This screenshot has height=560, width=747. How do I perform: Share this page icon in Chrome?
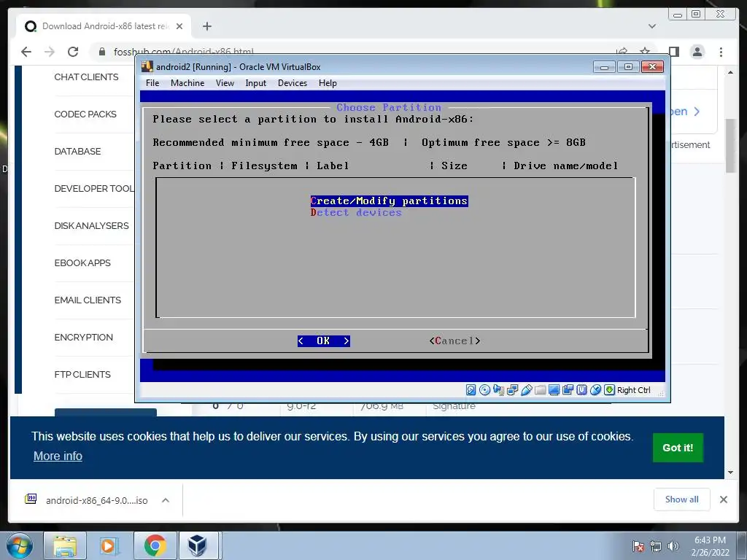[x=622, y=52]
